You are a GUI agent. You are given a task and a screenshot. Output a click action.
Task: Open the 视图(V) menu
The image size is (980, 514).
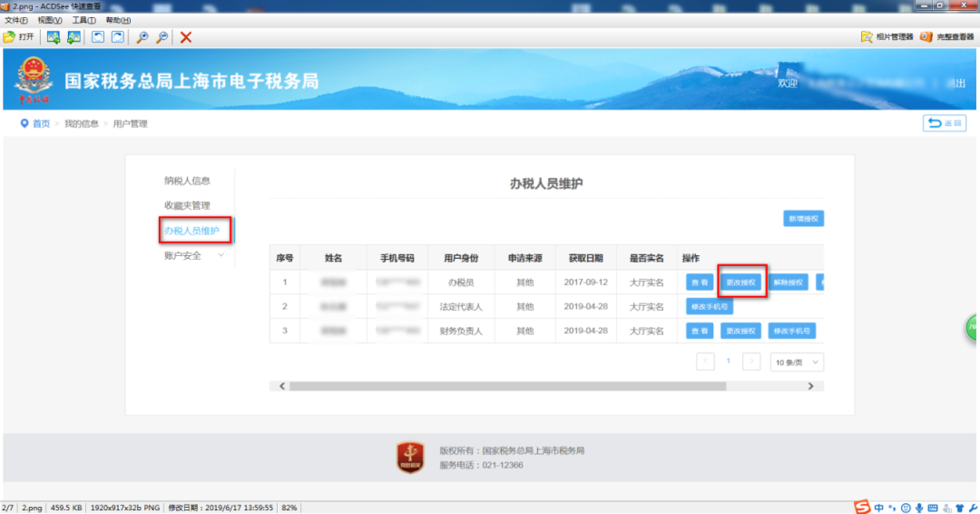(x=49, y=21)
